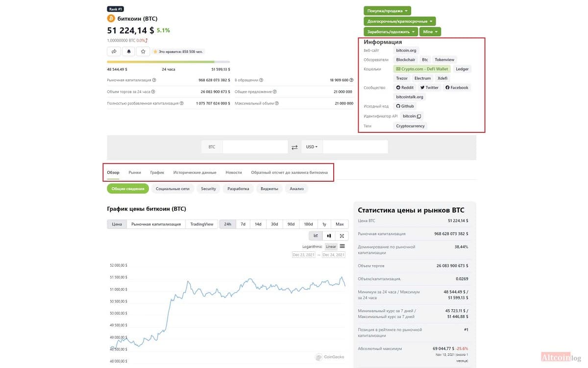Switch chart to TradingView mode
The height and width of the screenshot is (368, 588).
tap(202, 224)
